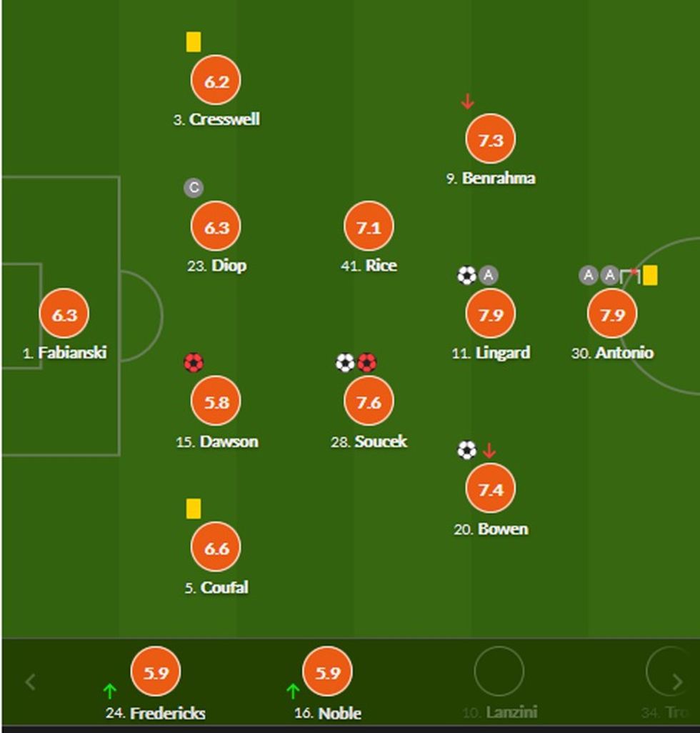Click the 28. Soucek name label
The height and width of the screenshot is (733, 700).
[x=369, y=442]
